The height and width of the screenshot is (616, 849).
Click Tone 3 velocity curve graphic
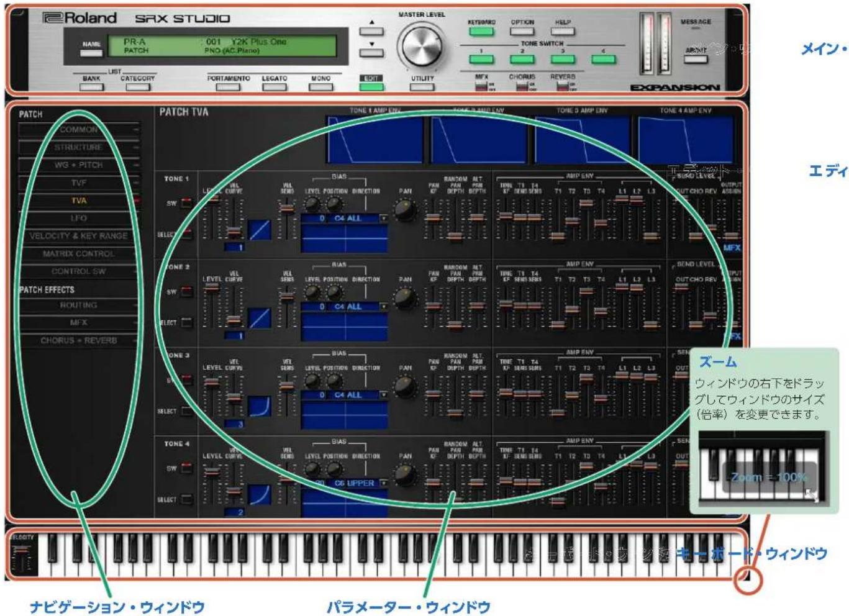tap(260, 406)
